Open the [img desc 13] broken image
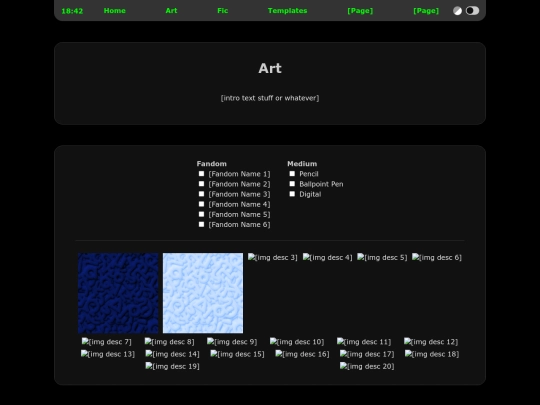 click(x=108, y=354)
